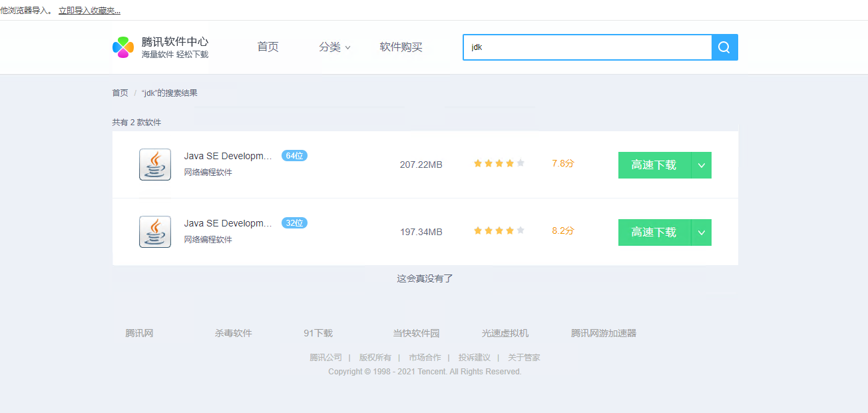868x413 pixels.
Task: Open the 软件购买 navigation item
Action: [401, 47]
